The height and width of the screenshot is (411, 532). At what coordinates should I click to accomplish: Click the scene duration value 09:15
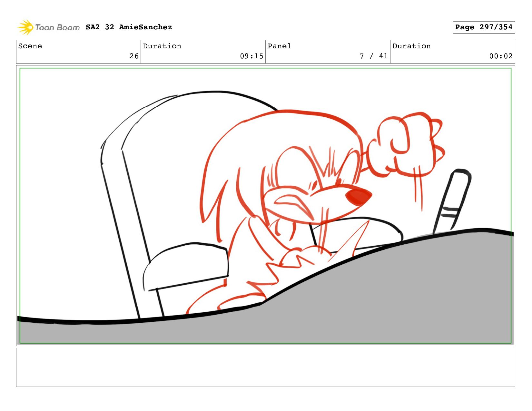[251, 56]
